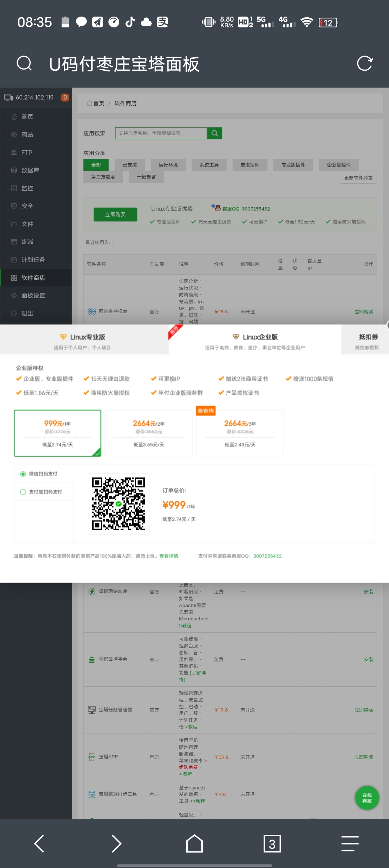
Task: Select the 已安装 category filter
Action: click(130, 165)
